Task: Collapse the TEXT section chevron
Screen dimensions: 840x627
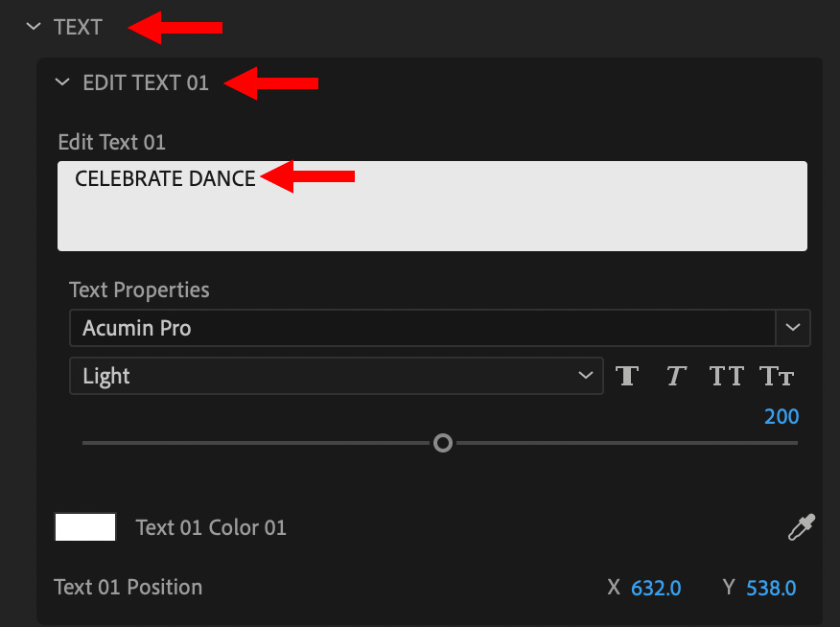Action: click(x=35, y=27)
